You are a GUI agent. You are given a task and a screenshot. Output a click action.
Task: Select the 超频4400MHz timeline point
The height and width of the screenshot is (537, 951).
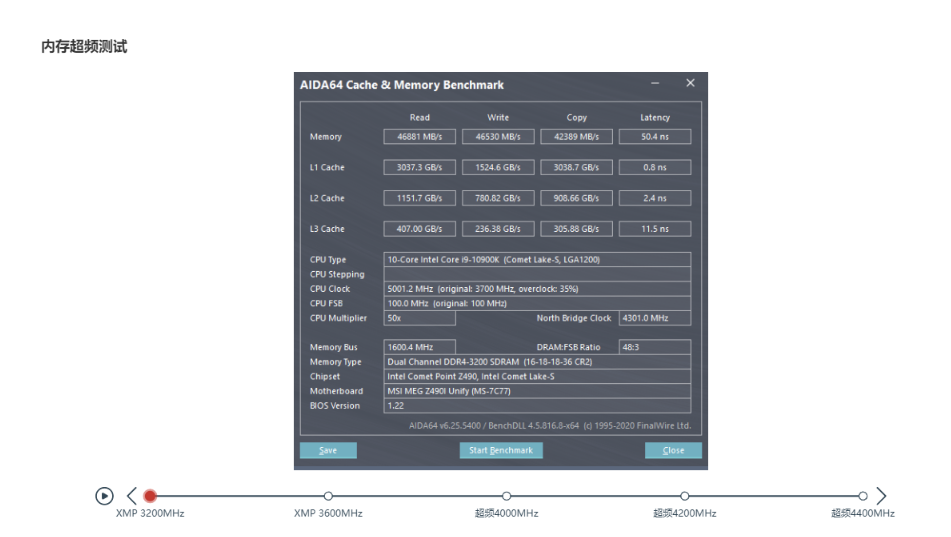[862, 496]
